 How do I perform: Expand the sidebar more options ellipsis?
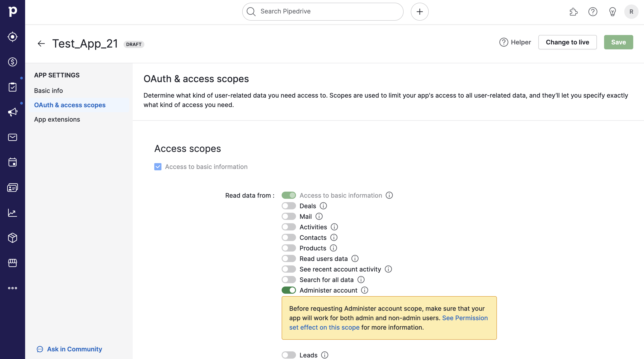(x=12, y=288)
